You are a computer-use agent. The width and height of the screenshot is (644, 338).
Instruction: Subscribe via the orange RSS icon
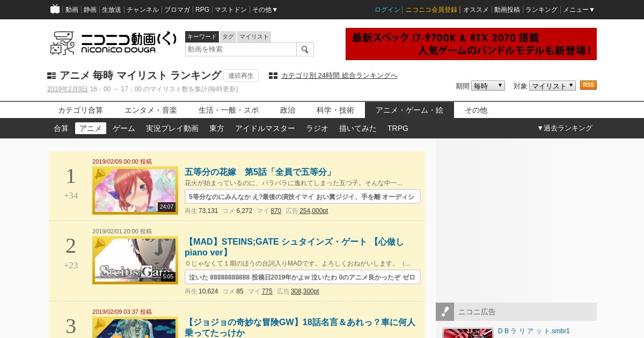588,85
